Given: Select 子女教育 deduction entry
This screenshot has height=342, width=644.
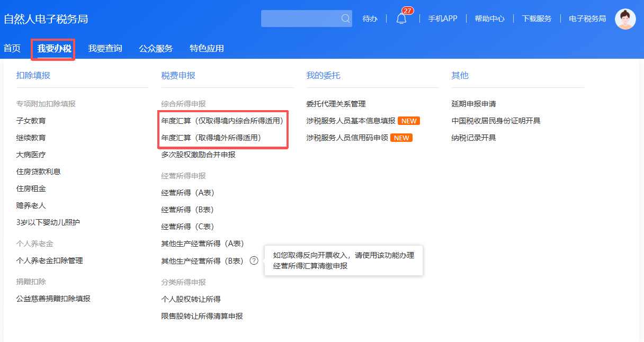Looking at the screenshot, I should [31, 121].
